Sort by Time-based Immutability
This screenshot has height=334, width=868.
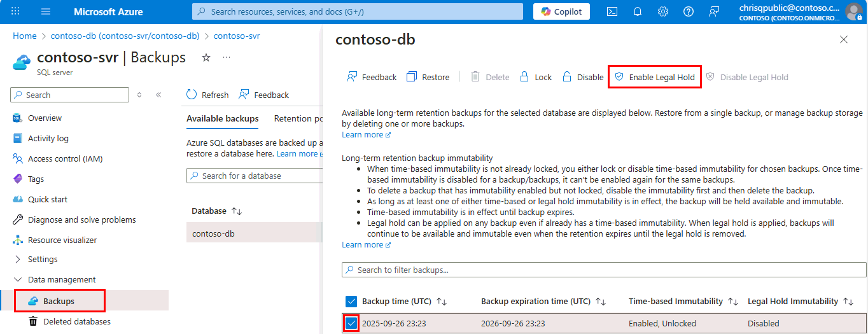point(684,301)
